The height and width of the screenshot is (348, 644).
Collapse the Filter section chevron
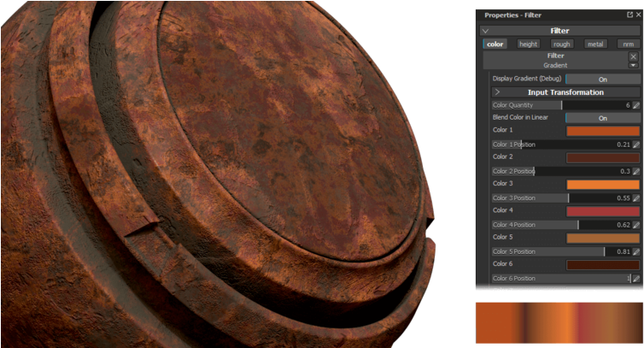point(485,31)
